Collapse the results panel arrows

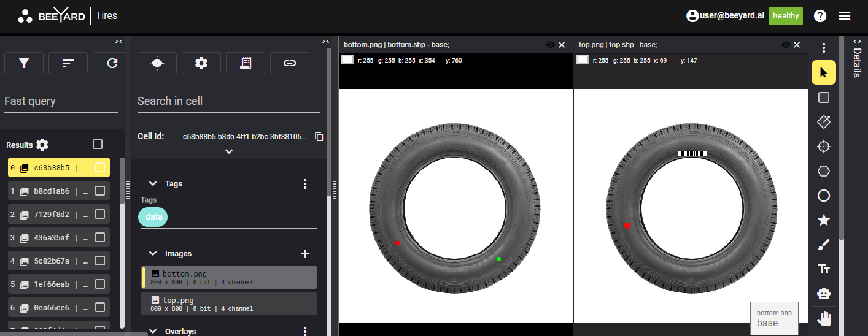118,41
